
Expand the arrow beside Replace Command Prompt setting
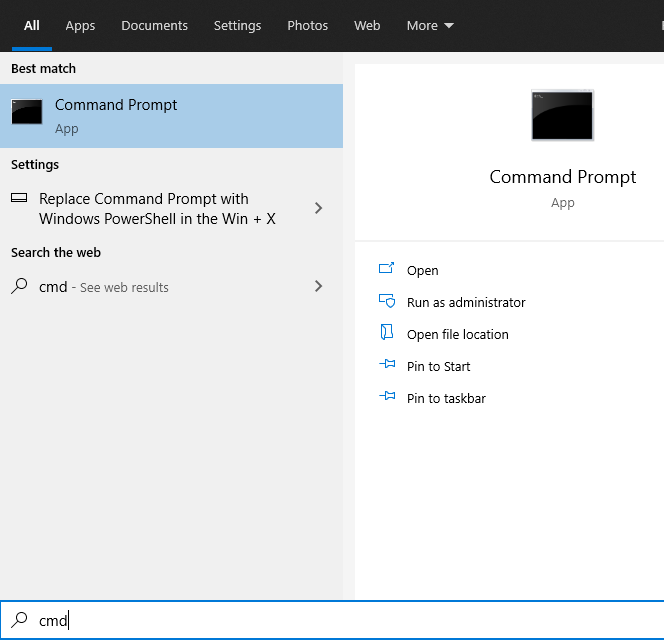[318, 208]
